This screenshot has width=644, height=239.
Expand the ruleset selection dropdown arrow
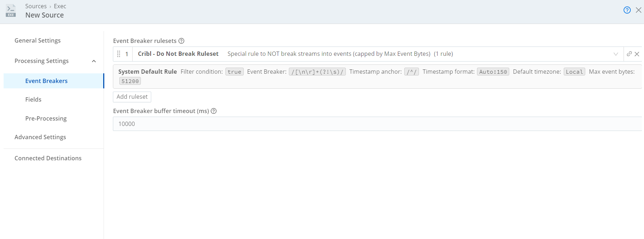[616, 54]
